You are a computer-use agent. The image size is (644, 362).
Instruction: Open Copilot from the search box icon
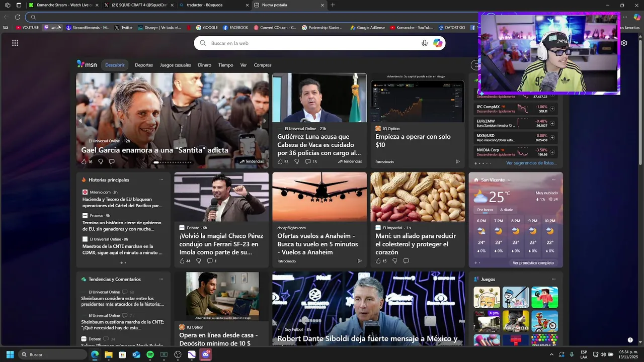point(438,43)
